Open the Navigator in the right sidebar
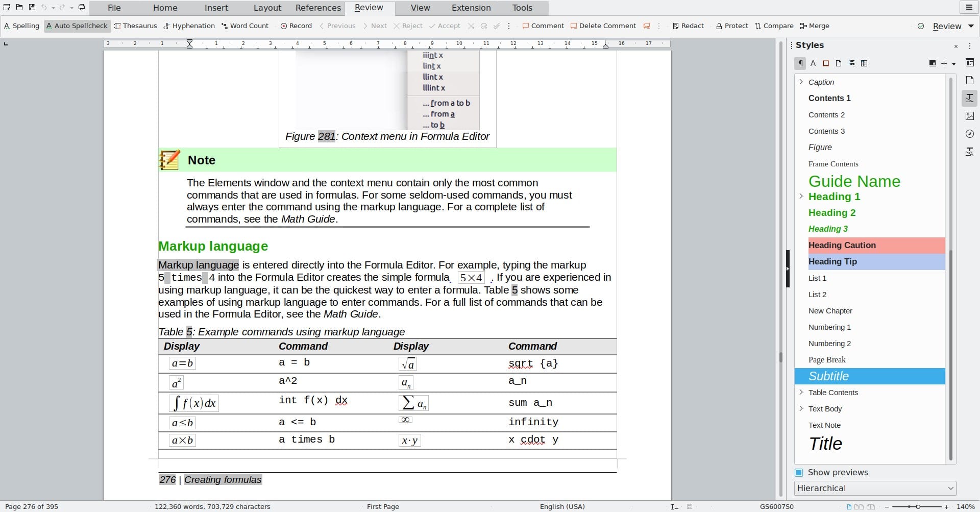Screen dimensions: 980x512 tap(970, 134)
